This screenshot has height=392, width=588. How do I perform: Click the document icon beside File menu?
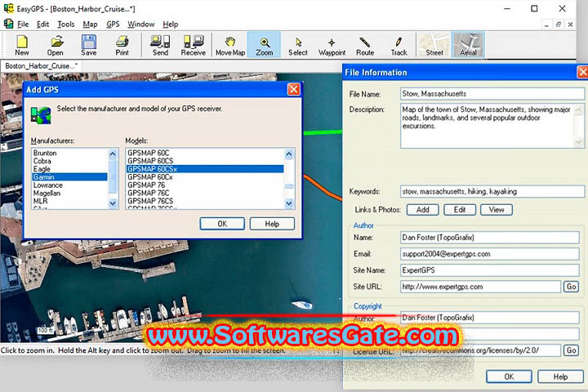8,24
